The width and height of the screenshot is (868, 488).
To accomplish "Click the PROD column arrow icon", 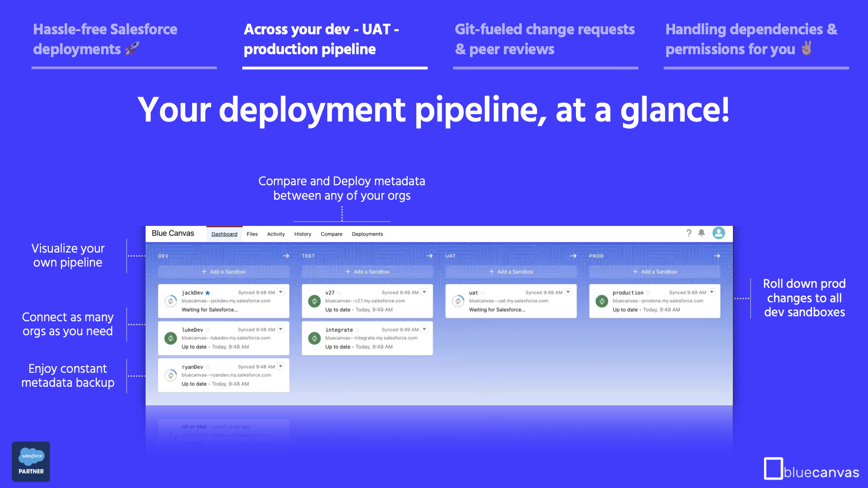I will click(x=717, y=256).
